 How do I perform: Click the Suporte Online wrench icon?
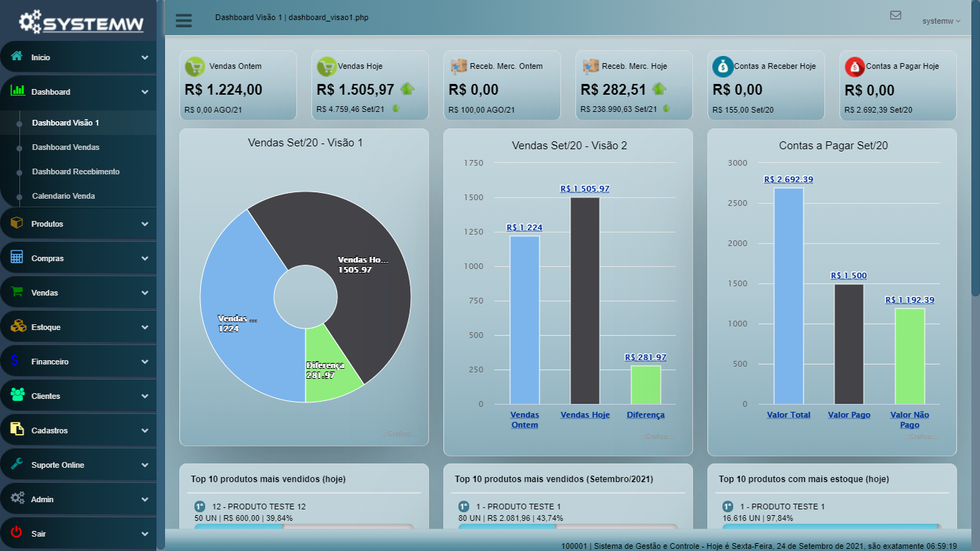click(x=17, y=464)
